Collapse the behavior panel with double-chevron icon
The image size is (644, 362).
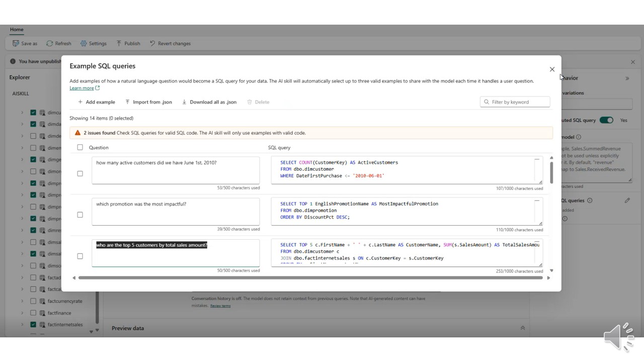[627, 78]
